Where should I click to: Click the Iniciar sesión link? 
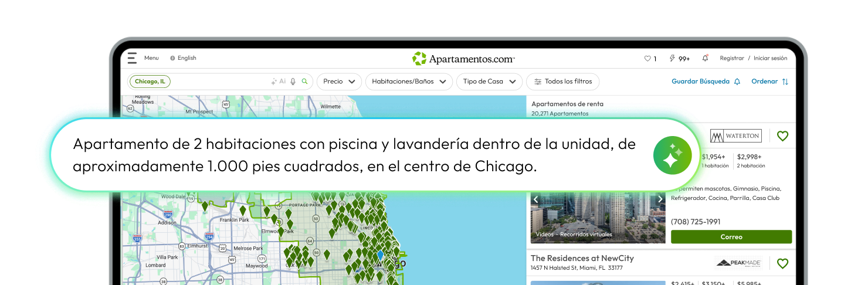pos(770,58)
